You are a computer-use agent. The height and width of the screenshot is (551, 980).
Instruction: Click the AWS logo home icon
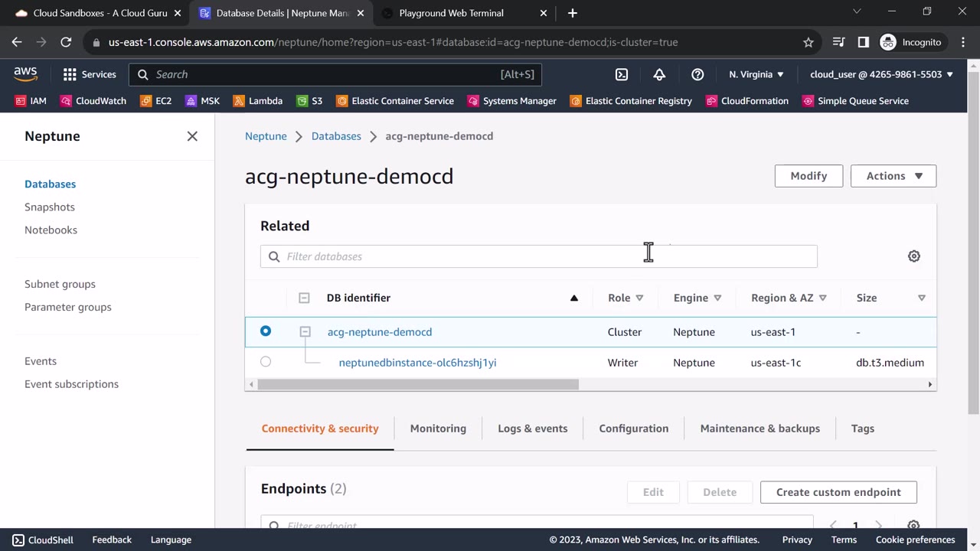pyautogui.click(x=25, y=74)
